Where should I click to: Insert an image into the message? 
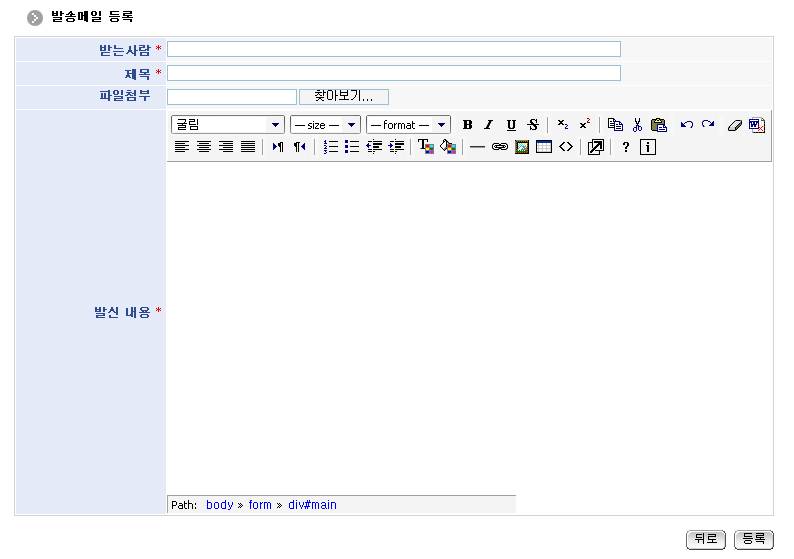coord(521,147)
